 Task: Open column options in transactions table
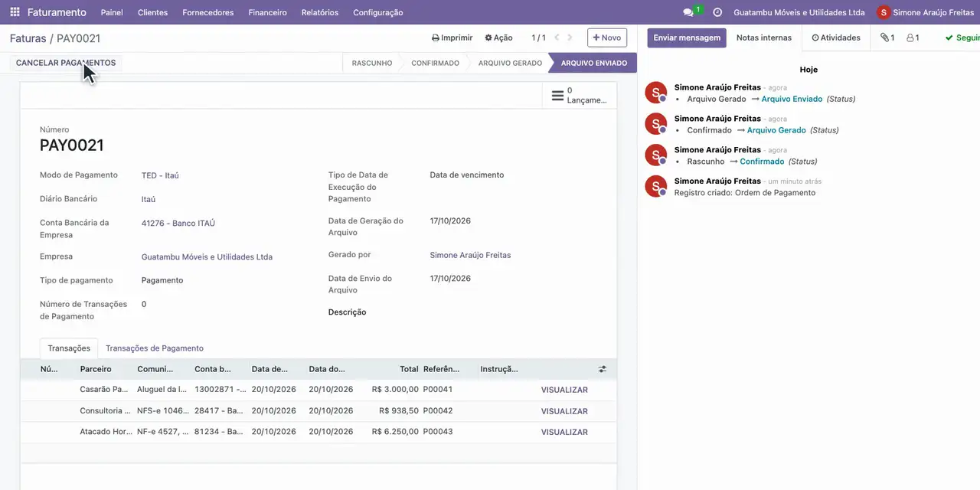(603, 369)
